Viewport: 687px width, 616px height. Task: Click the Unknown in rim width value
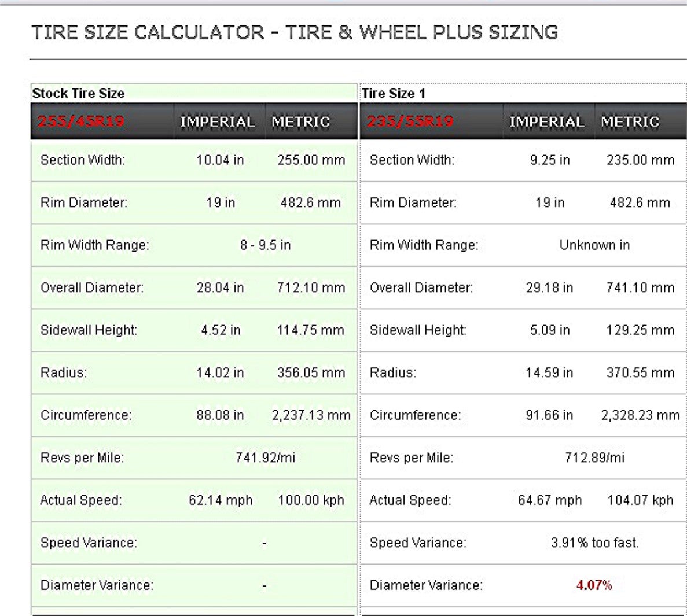pyautogui.click(x=594, y=245)
